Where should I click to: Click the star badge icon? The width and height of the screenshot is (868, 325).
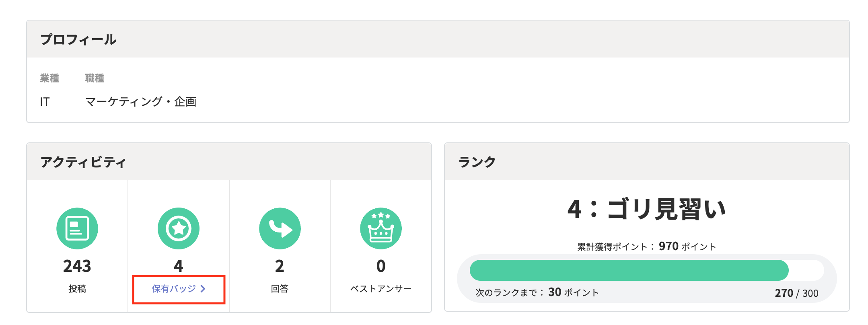tap(179, 228)
